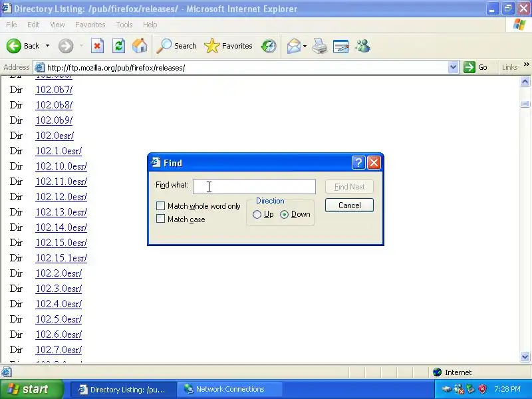
Task: Click the Back arrow icon
Action: click(14, 46)
